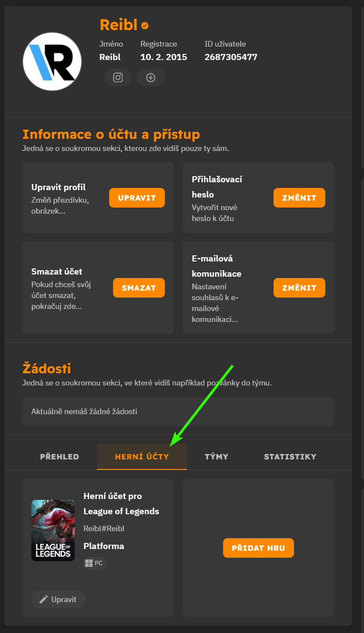Click the League of Legends game artwork

pos(53,530)
